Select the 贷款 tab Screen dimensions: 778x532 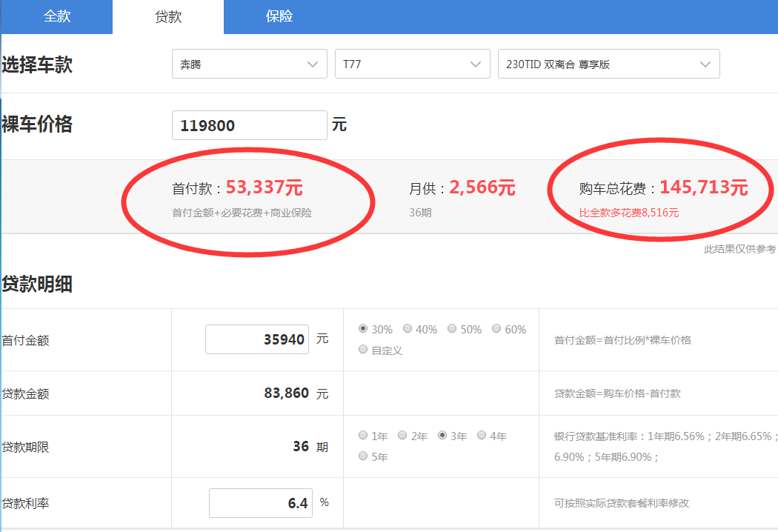pos(168,17)
